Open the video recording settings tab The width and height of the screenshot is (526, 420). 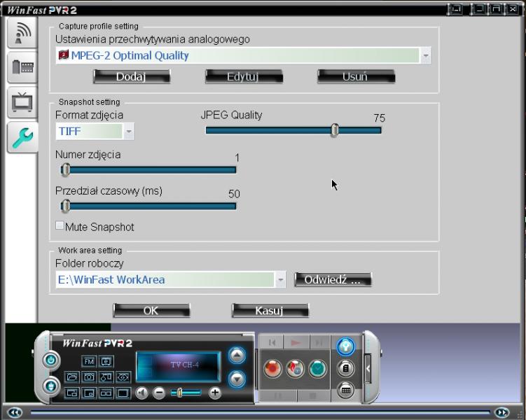pyautogui.click(x=22, y=67)
